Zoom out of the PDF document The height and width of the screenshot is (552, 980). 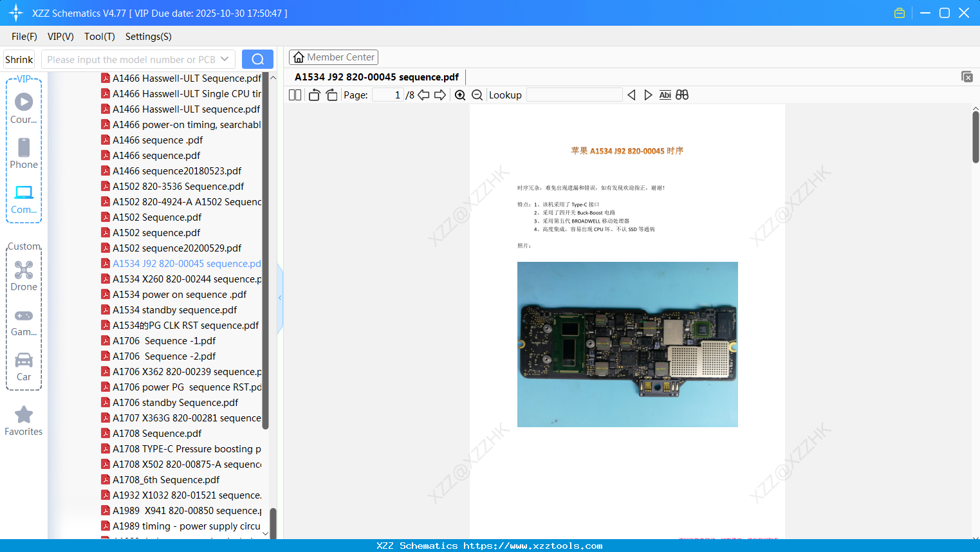point(477,95)
